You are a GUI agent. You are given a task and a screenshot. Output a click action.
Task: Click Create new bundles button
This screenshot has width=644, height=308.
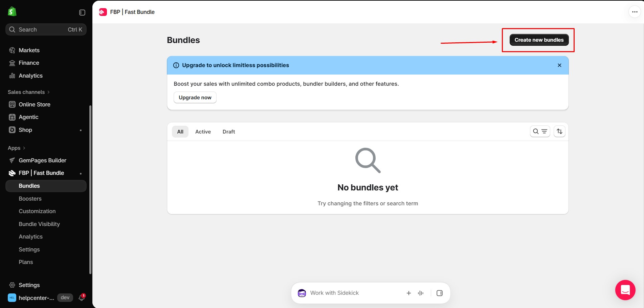point(539,40)
